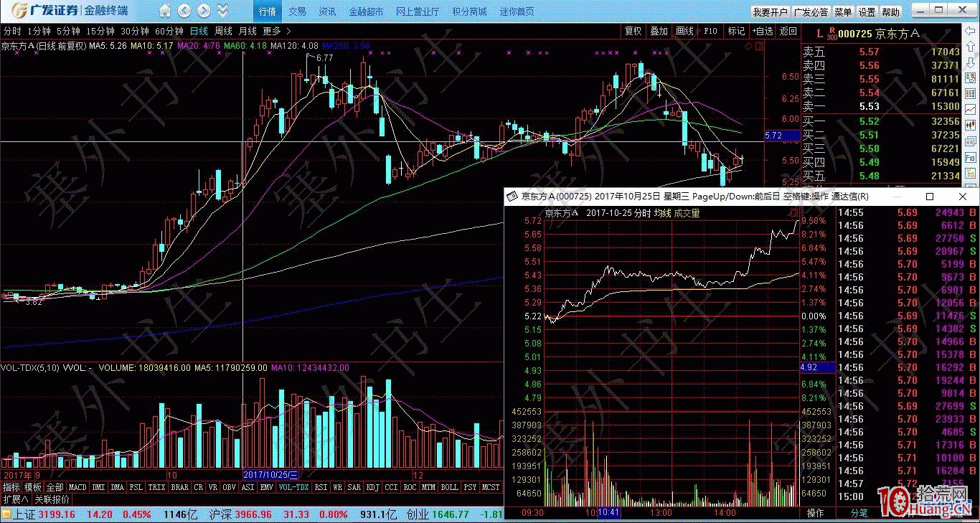Viewport: 980px width, 523px height.
Task: Click the 沪深 3966.96 index value
Action: [252, 514]
